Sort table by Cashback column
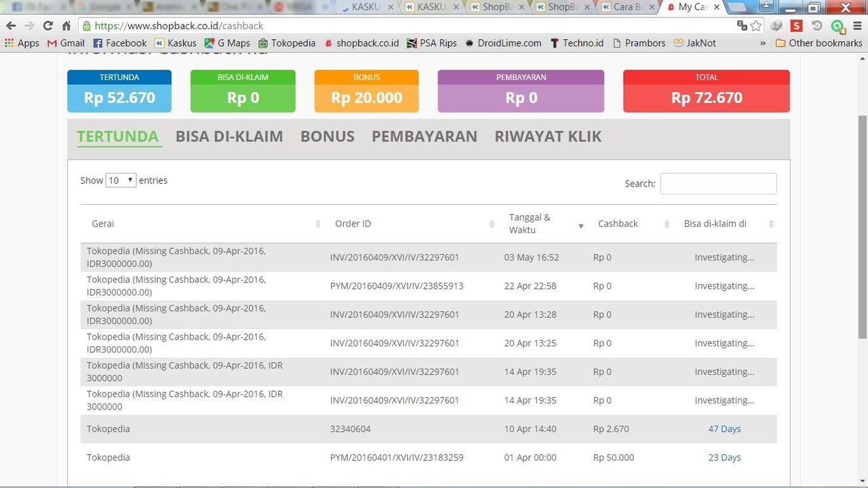This screenshot has width=868, height=488. [630, 224]
